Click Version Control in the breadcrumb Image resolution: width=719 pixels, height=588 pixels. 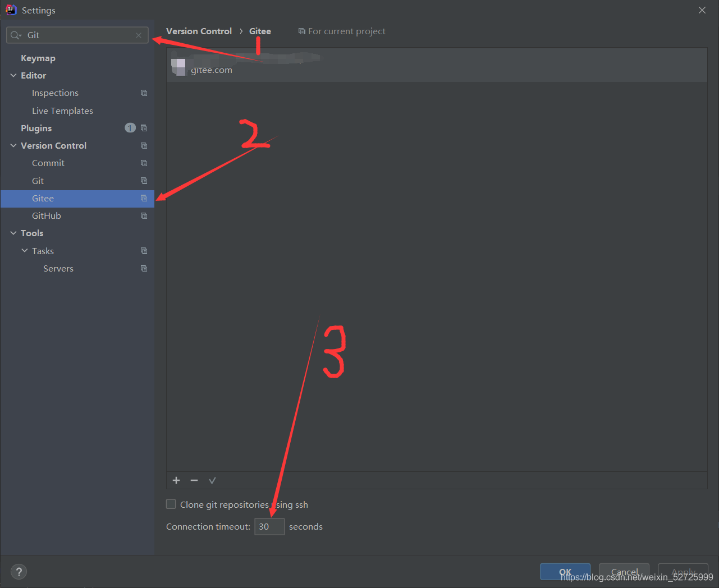pyautogui.click(x=199, y=31)
